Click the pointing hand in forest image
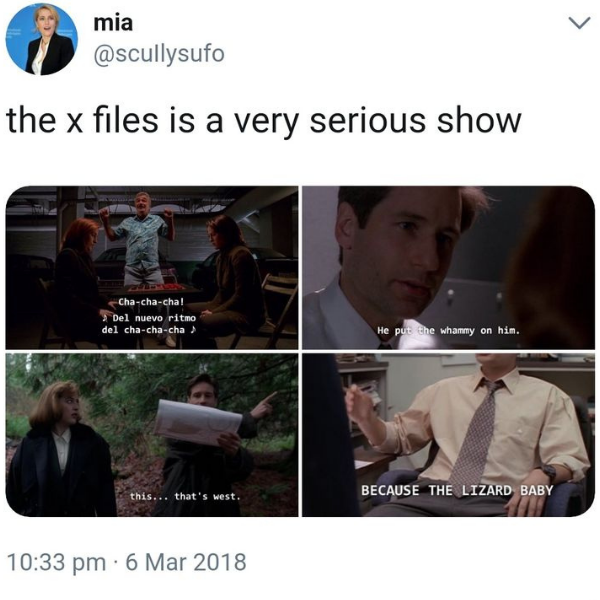600x600 pixels. coord(264,406)
